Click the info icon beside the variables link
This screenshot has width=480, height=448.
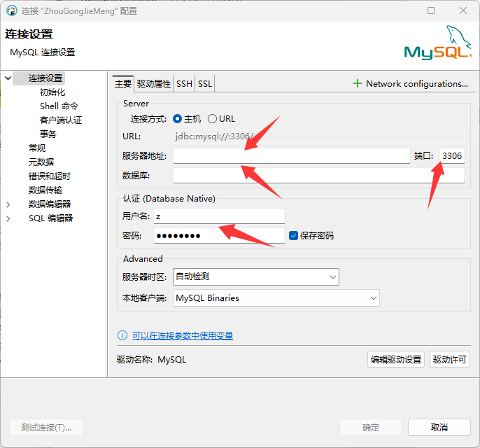122,335
